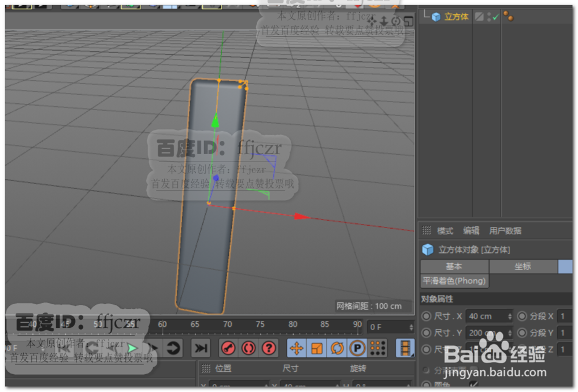
Task: Toggle the 尺寸 . X keyframe circle
Action: 427,316
